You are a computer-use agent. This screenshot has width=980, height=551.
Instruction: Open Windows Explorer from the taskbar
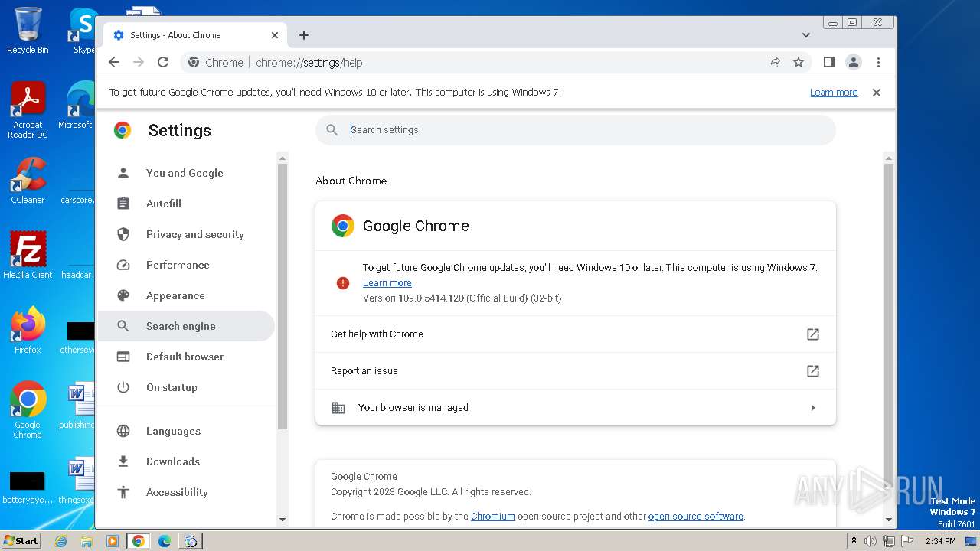point(87,541)
